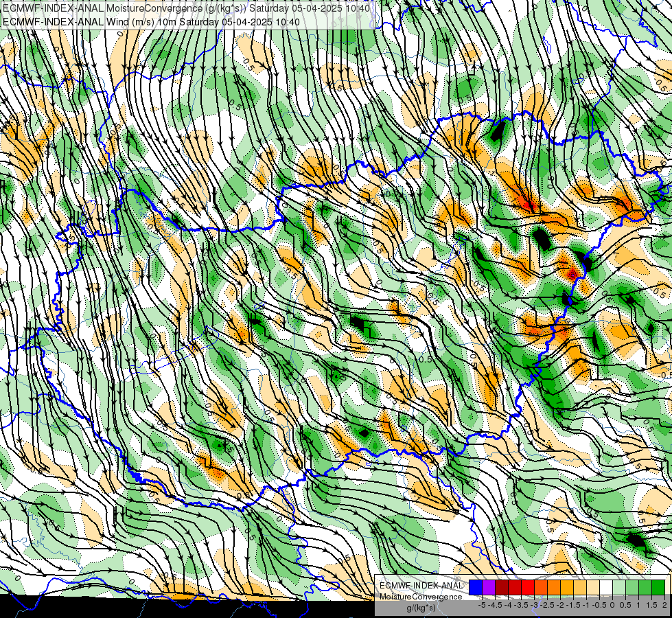Click the legend label ECMWF-INDEX-ANAL
Viewport: 672px width, 618px height.
coord(421,586)
